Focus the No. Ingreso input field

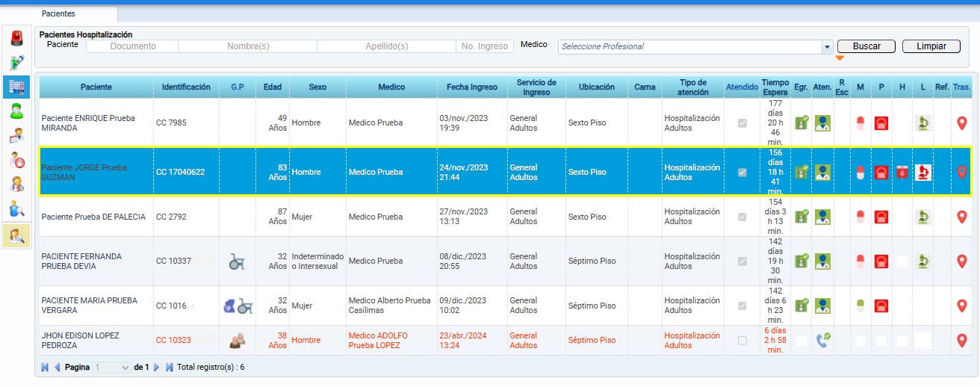(485, 46)
